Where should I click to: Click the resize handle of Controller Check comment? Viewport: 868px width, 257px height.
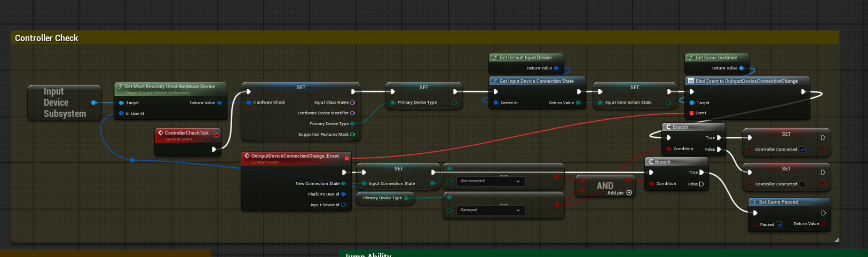[837, 240]
